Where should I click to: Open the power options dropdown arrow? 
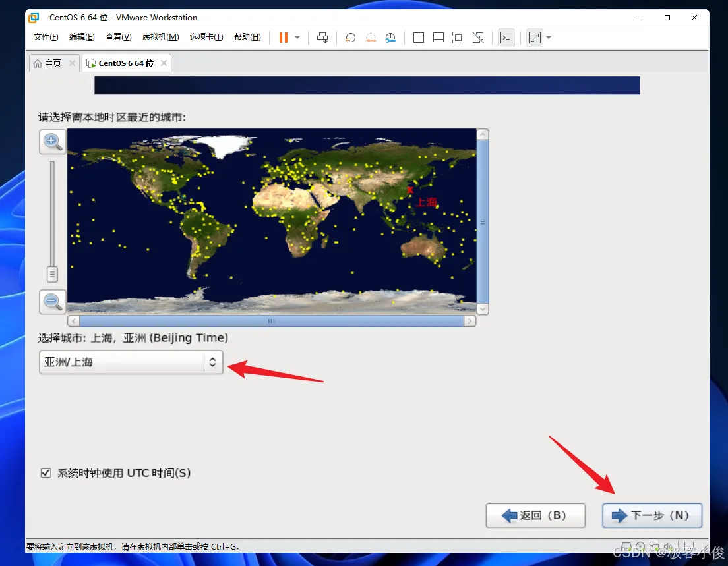297,38
